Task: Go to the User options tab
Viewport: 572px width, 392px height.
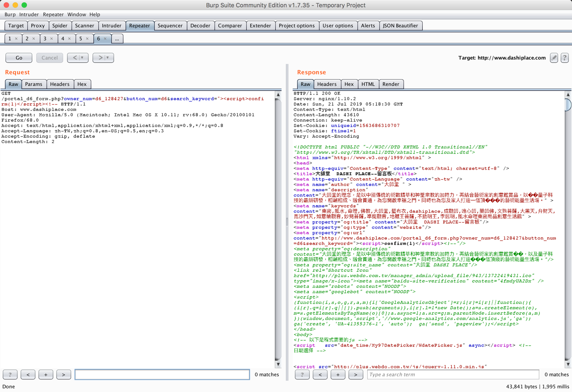Action: (x=338, y=26)
